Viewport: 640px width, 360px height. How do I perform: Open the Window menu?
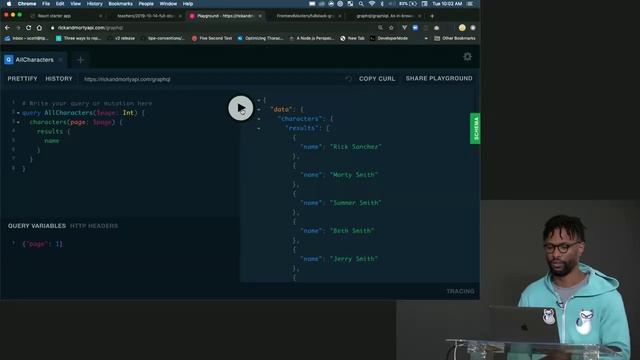[x=168, y=4]
